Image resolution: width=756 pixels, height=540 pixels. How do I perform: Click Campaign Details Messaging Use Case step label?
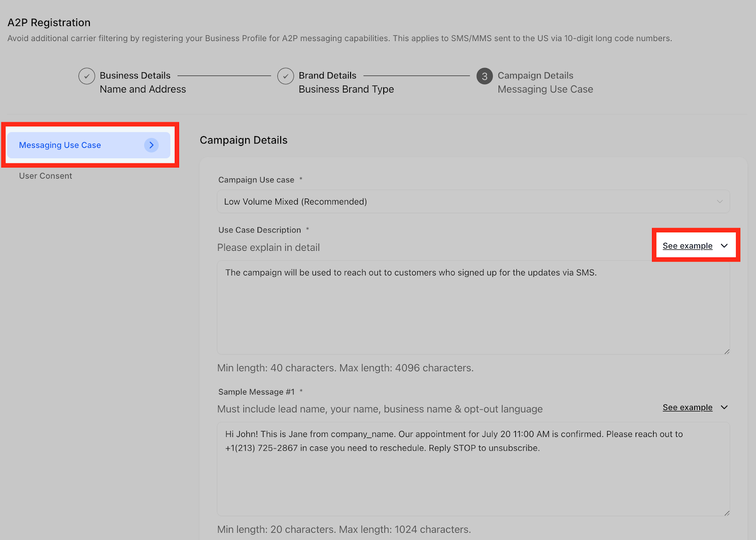coord(545,82)
